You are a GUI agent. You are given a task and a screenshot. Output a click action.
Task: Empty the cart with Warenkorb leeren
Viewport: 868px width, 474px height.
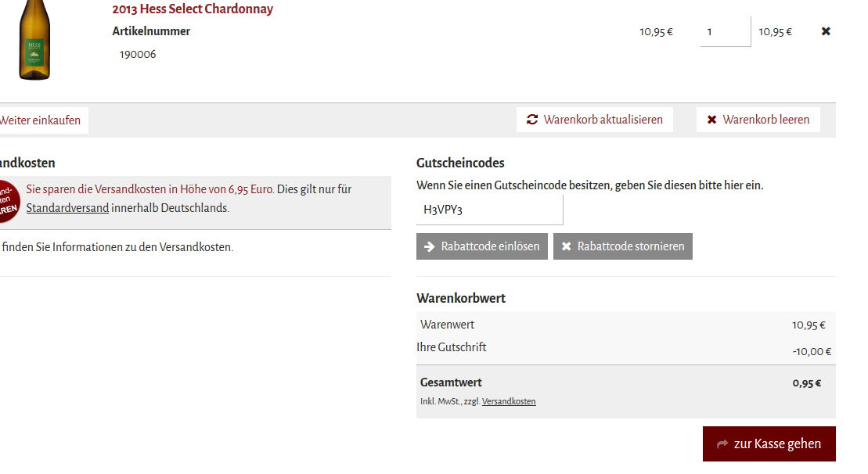click(x=758, y=120)
